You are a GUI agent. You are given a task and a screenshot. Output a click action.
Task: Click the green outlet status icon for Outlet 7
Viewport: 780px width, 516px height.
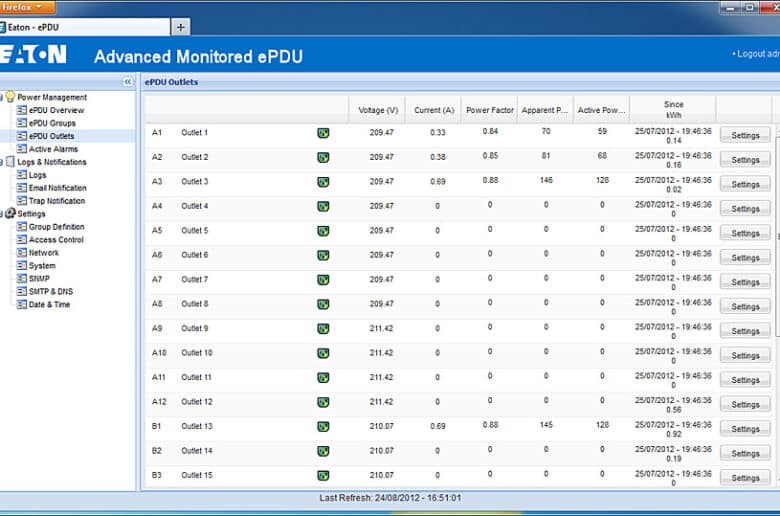pos(323,280)
